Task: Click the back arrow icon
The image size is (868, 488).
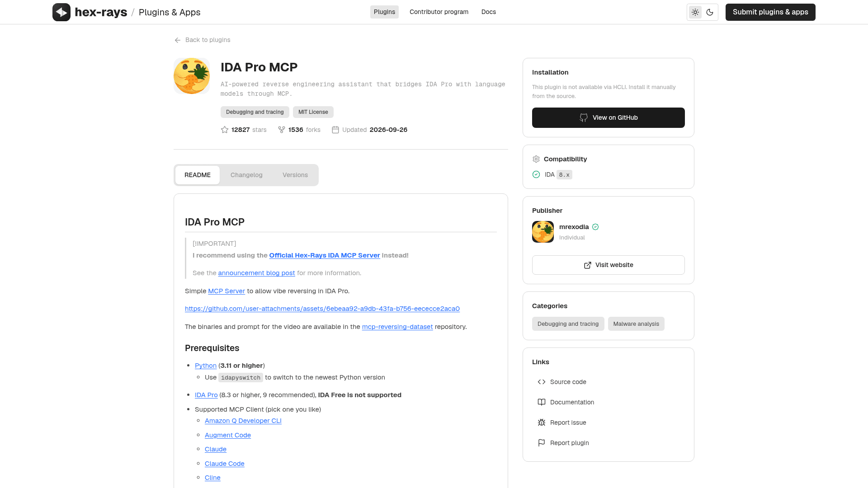Action: pyautogui.click(x=178, y=40)
